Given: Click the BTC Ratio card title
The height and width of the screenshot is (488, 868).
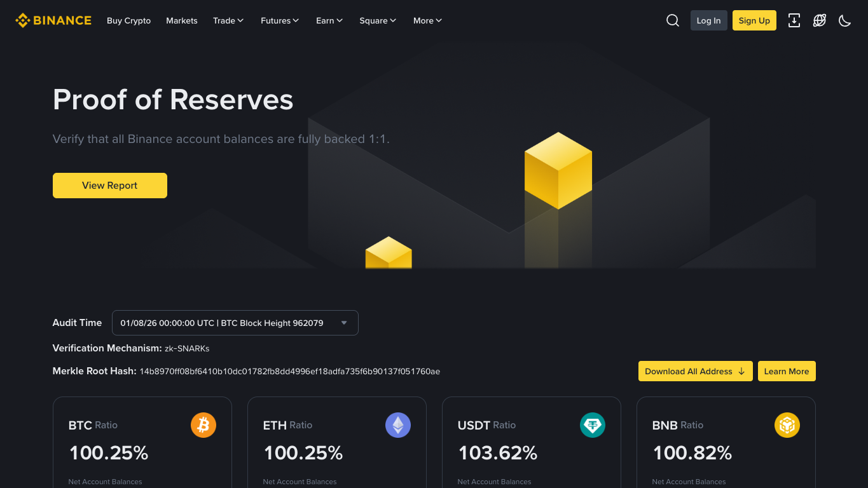Looking at the screenshot, I should click(x=93, y=425).
